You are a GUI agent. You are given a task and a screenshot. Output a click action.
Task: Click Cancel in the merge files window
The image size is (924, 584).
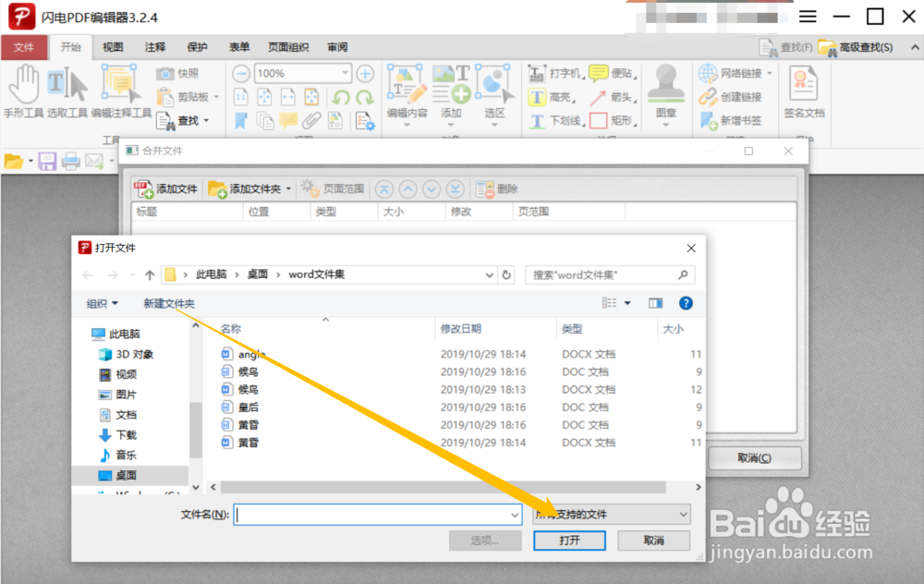click(754, 458)
